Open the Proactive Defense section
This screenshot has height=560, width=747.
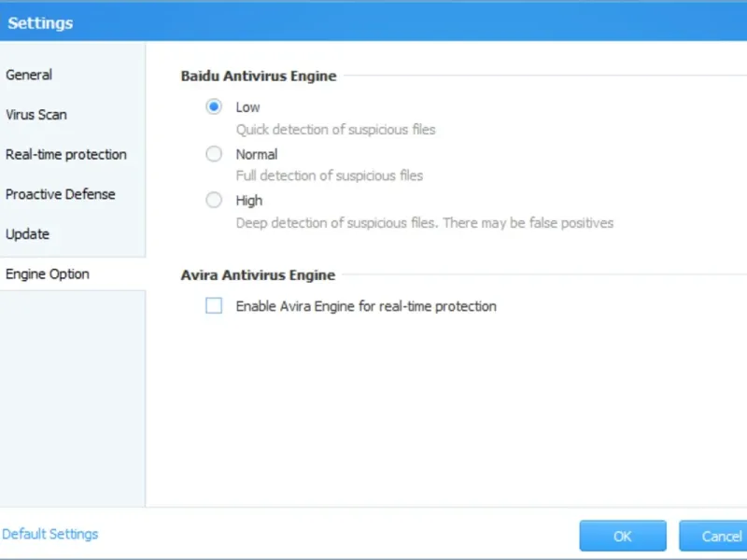point(61,194)
